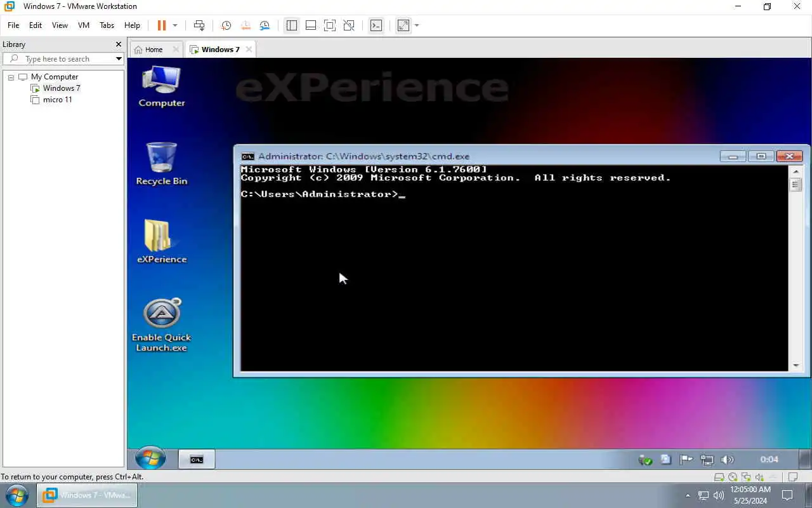Toggle the thumbnail bar view icon
This screenshot has height=508, width=812.
point(311,25)
